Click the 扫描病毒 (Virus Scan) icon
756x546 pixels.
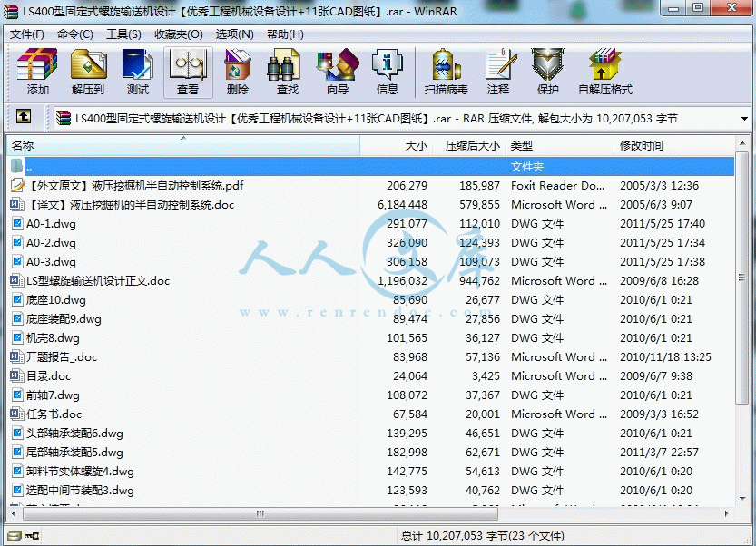446,72
